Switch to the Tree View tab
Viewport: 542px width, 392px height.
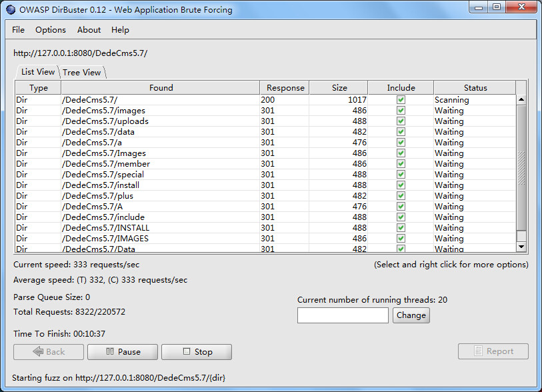[x=81, y=73]
